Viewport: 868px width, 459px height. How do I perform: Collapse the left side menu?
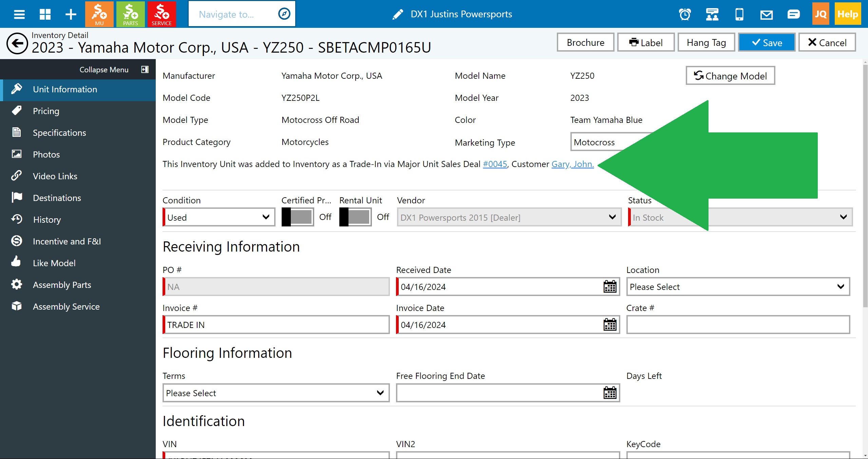[x=145, y=70]
